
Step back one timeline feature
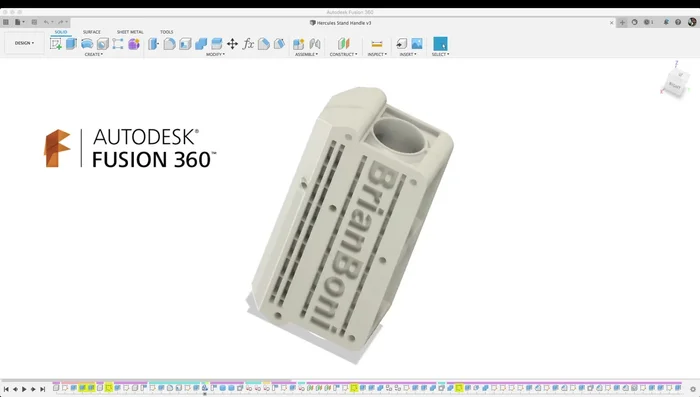pyautogui.click(x=15, y=389)
